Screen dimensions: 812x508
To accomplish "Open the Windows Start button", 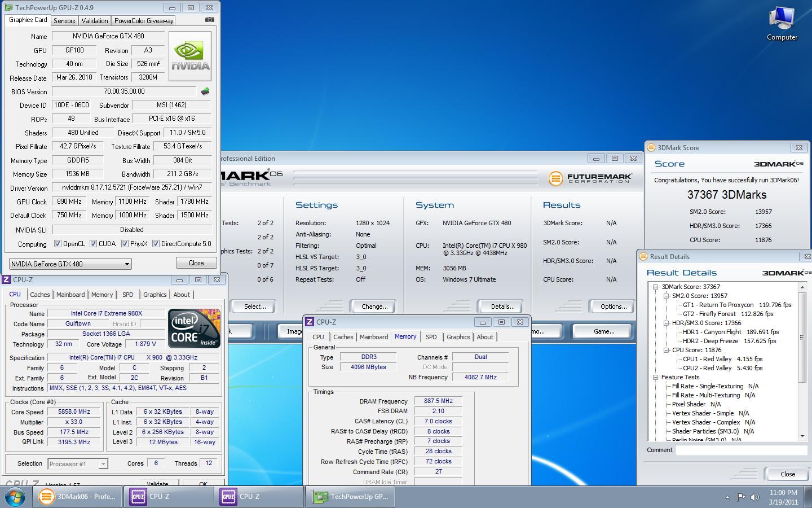I will point(15,497).
